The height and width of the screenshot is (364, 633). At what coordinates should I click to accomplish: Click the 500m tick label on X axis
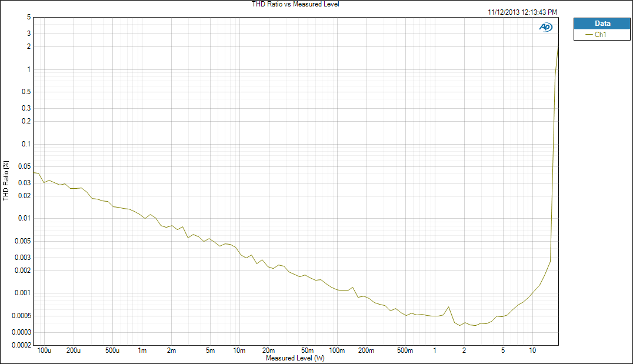click(x=405, y=350)
